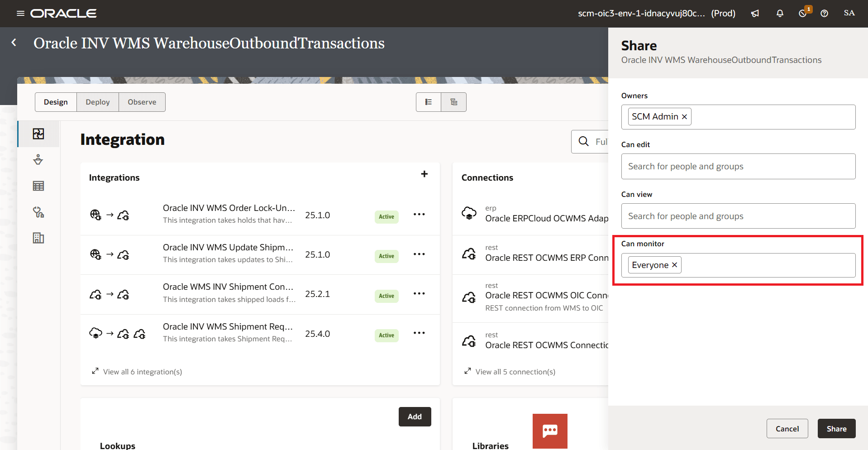Click the announcements megaphone icon in the header

tap(754, 13)
